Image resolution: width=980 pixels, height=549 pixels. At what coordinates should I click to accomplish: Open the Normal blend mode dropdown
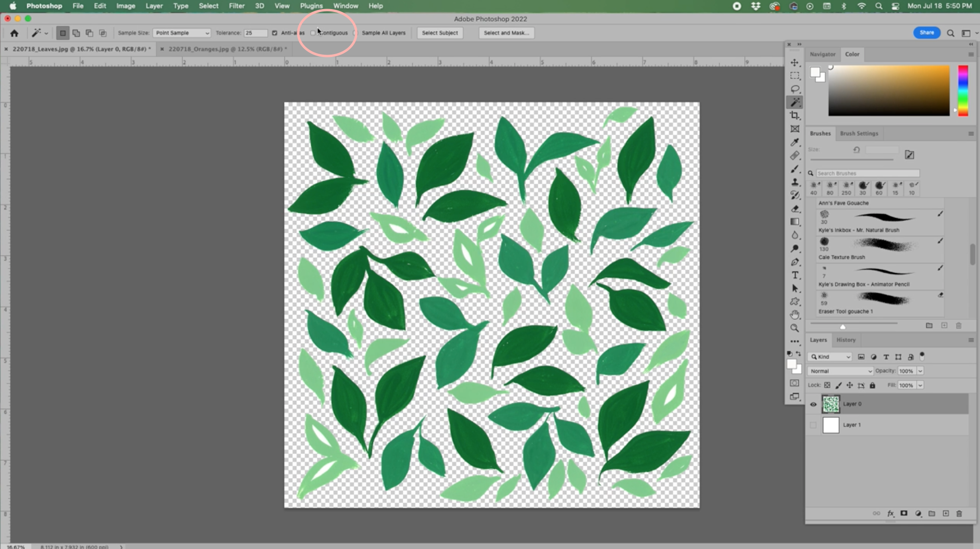[x=840, y=371]
